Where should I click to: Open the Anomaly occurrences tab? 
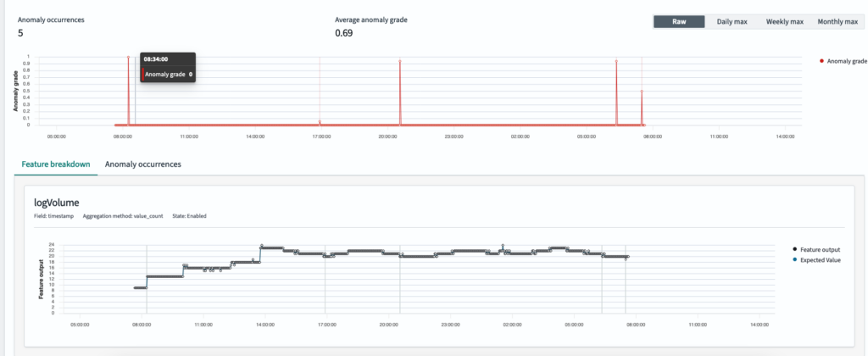[x=142, y=164]
